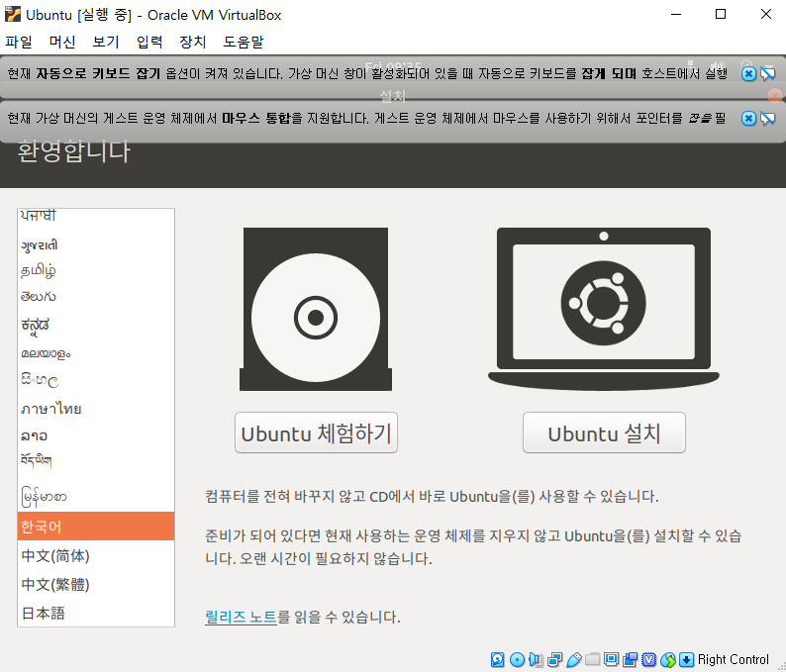Click the CD disc image
786x672 pixels.
(316, 309)
